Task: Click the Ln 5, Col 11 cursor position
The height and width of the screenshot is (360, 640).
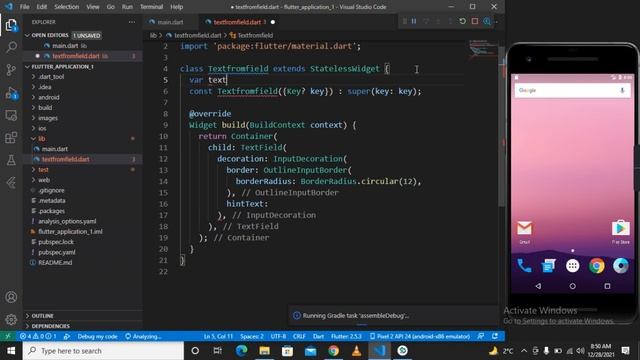Action: tap(218, 336)
